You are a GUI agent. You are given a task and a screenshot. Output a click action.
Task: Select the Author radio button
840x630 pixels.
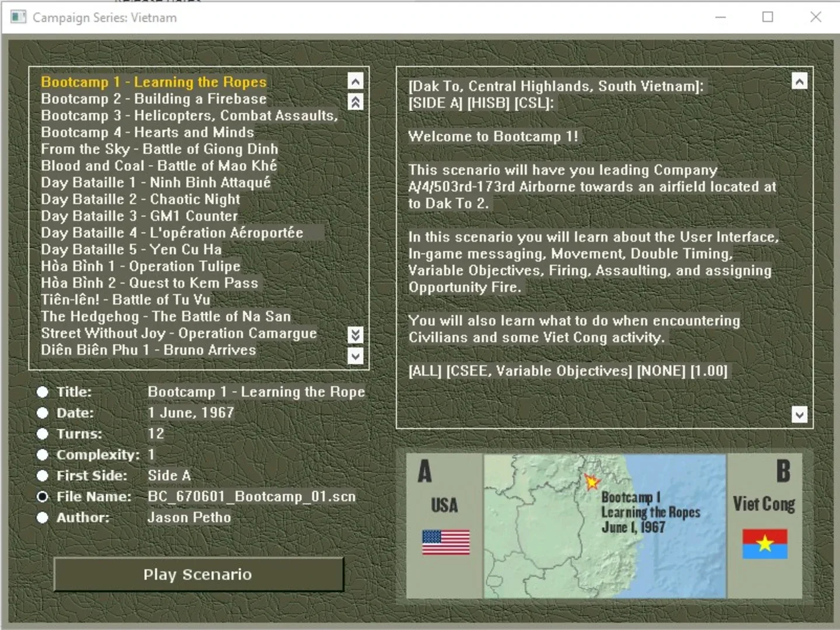pos(43,517)
